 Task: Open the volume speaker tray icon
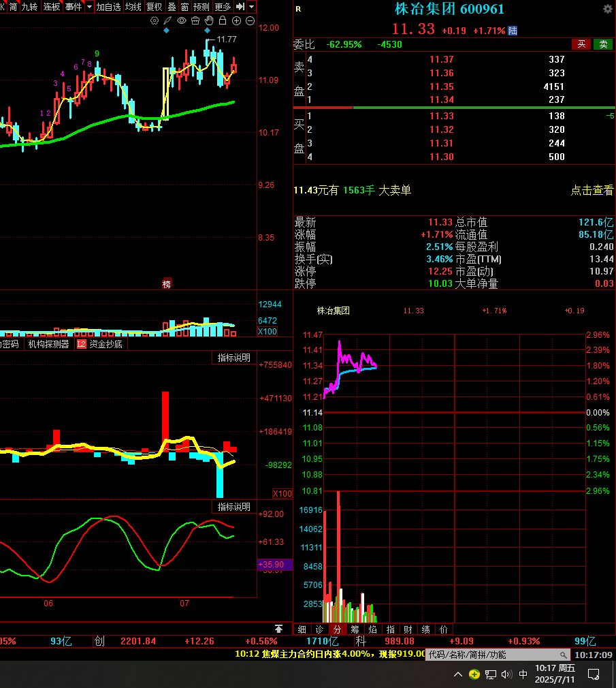tap(506, 674)
